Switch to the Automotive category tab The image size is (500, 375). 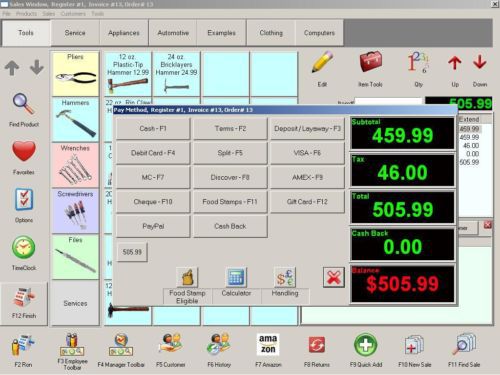coord(173,33)
